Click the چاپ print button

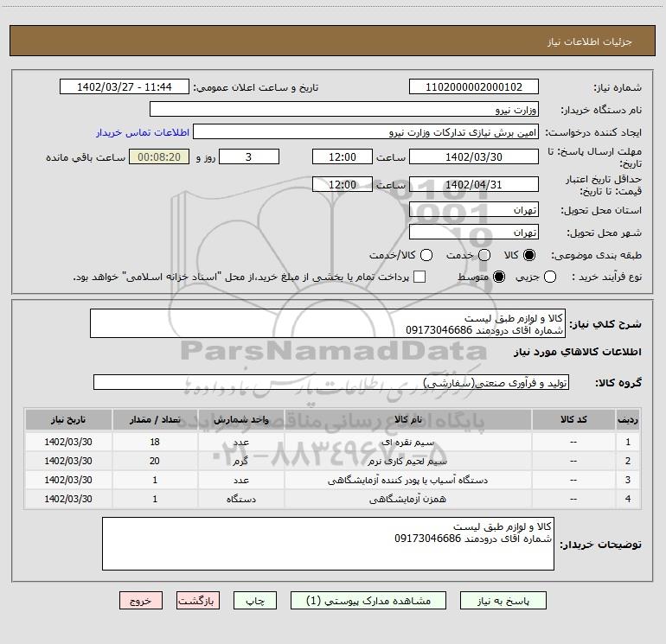[x=255, y=601]
